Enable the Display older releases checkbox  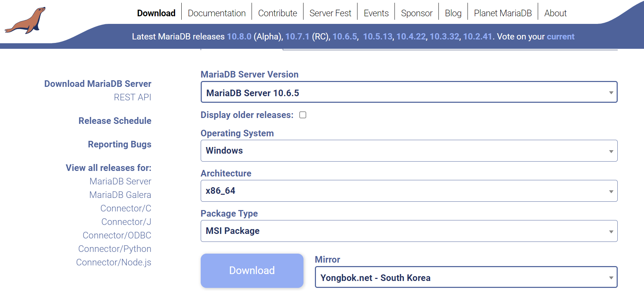303,115
